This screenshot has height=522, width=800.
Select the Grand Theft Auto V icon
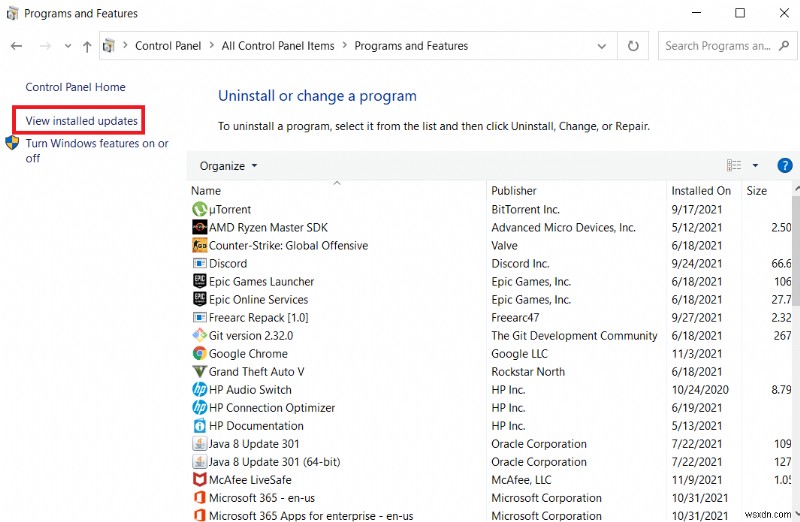(x=199, y=371)
